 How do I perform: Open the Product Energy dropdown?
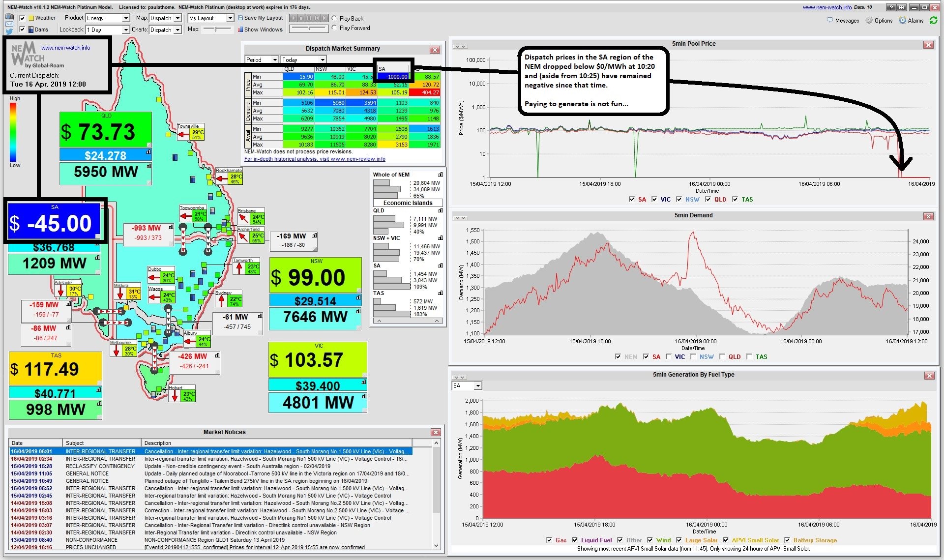coord(125,18)
